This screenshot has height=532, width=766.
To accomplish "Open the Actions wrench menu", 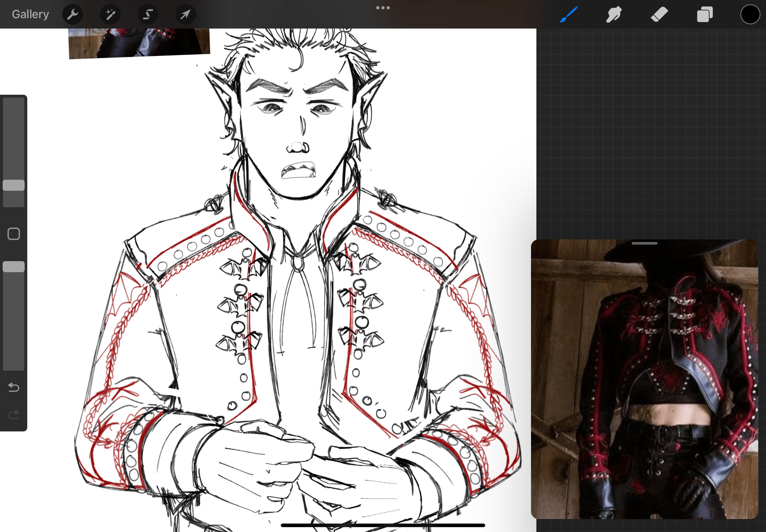I will coord(73,14).
